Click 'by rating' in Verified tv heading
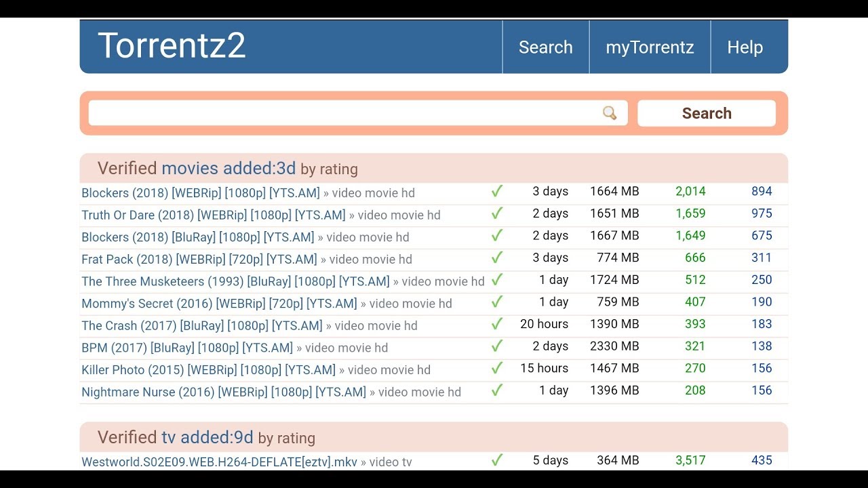868x488 pixels. (286, 438)
